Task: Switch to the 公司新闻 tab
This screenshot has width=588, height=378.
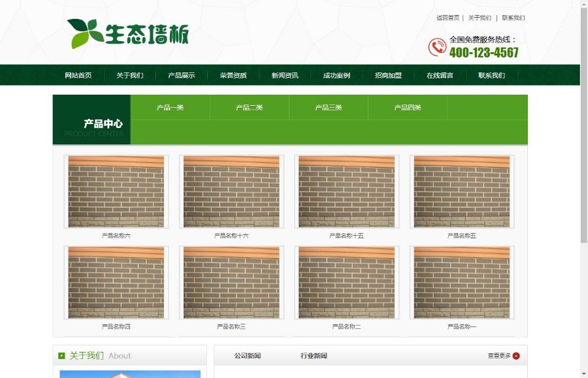Action: pyautogui.click(x=248, y=356)
